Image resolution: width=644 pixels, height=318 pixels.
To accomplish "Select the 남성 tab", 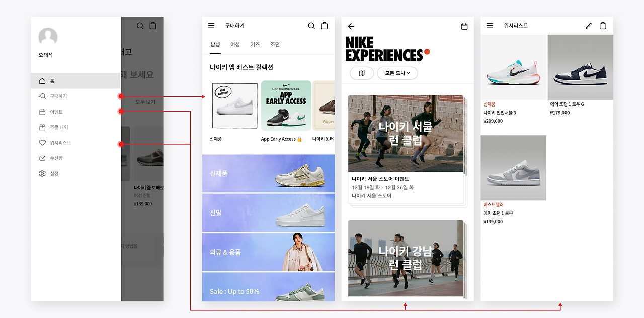I will [x=215, y=44].
